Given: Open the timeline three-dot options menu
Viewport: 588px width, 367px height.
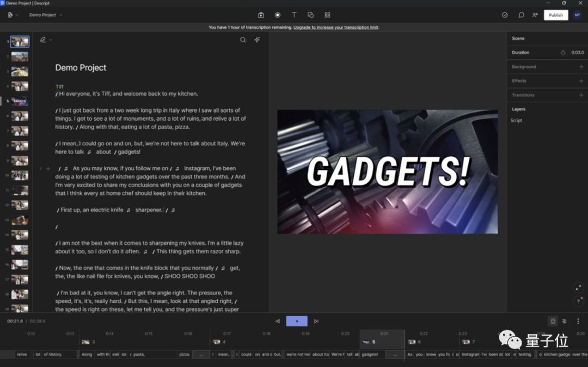Looking at the screenshot, I should (578, 321).
